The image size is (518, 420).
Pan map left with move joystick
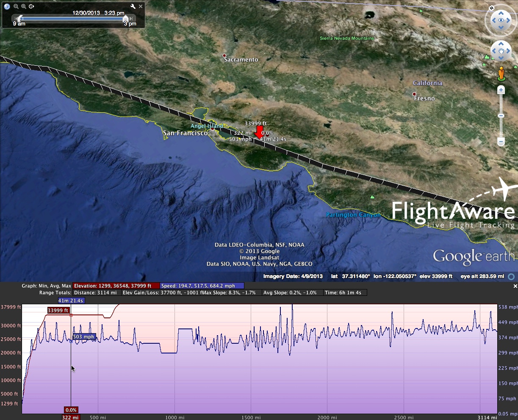(494, 51)
